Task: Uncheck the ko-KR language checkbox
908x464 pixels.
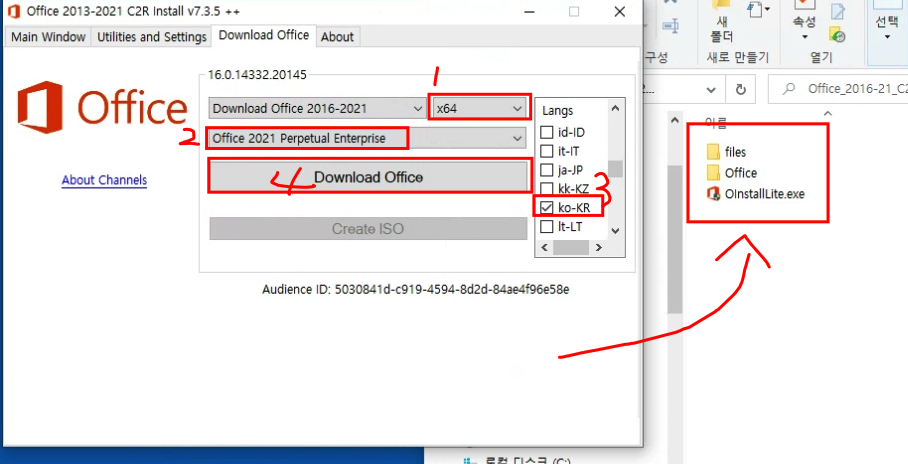Action: click(x=546, y=207)
